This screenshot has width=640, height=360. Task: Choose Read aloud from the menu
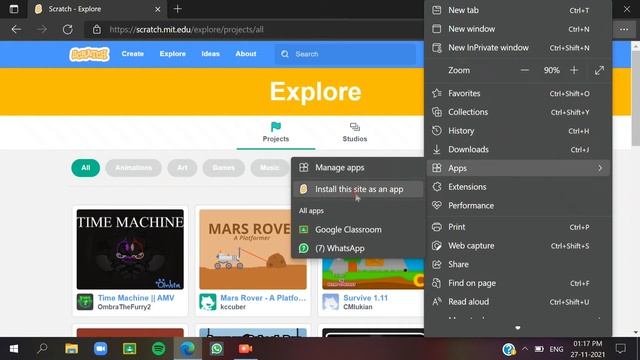518,302
